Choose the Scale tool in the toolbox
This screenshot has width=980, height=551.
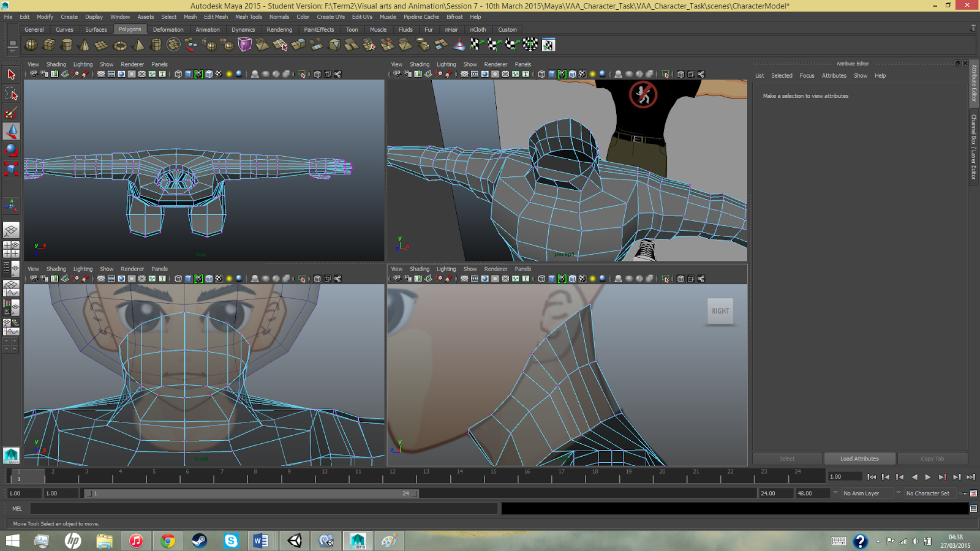click(x=11, y=168)
